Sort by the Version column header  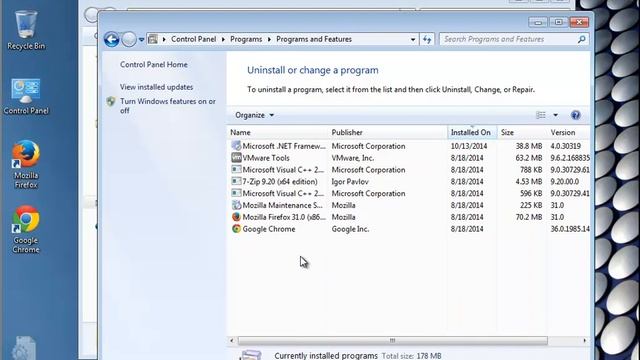[x=568, y=132]
